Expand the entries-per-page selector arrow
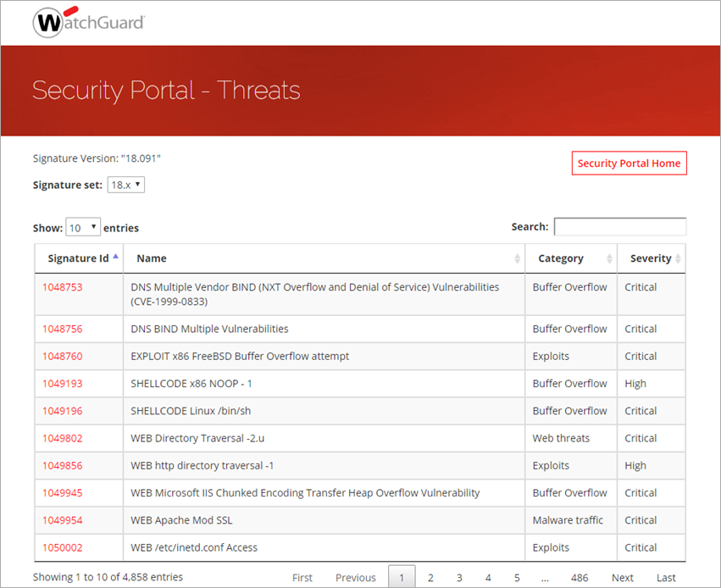The image size is (721, 588). 93,226
